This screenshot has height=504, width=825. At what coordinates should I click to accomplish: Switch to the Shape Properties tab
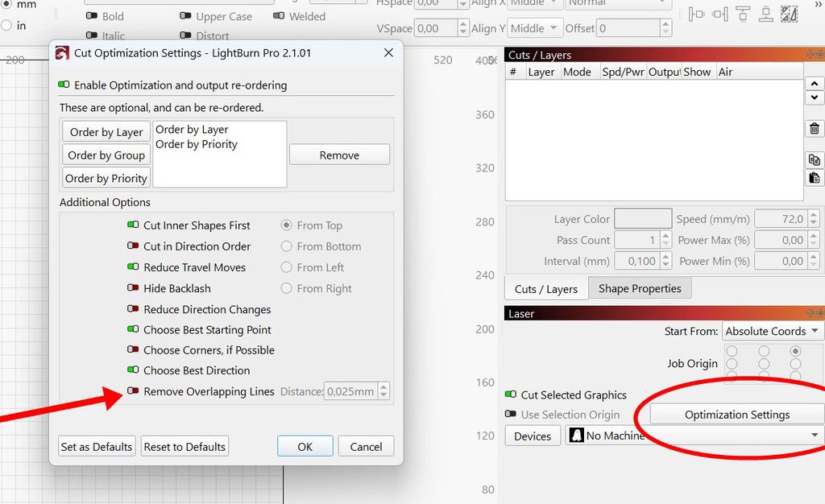click(639, 288)
